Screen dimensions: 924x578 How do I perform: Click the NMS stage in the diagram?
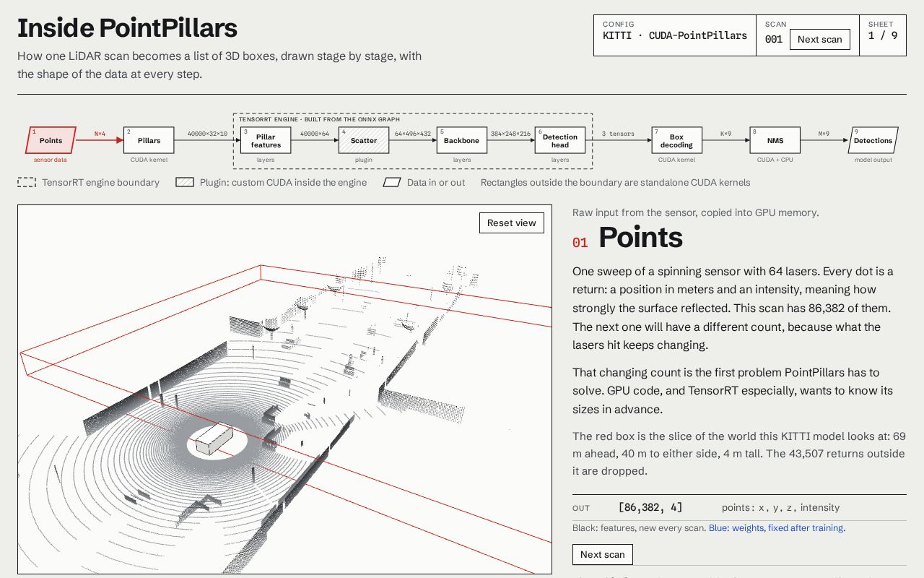775,140
